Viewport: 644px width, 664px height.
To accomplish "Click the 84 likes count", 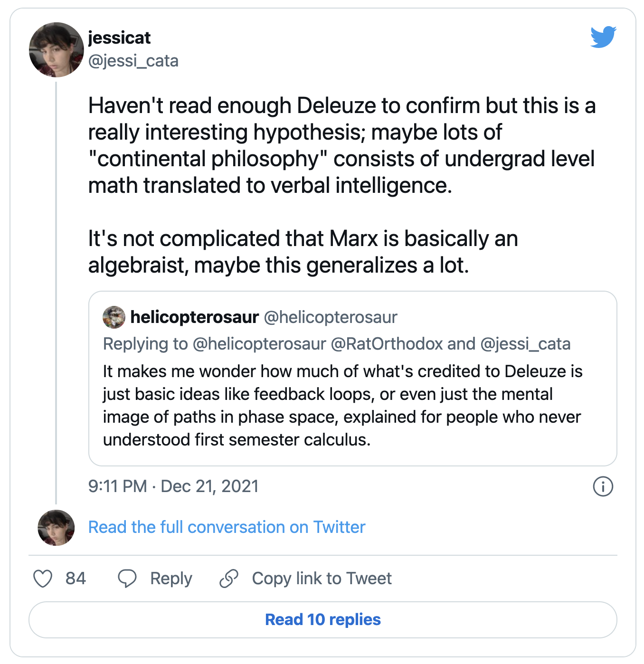I will click(76, 579).
